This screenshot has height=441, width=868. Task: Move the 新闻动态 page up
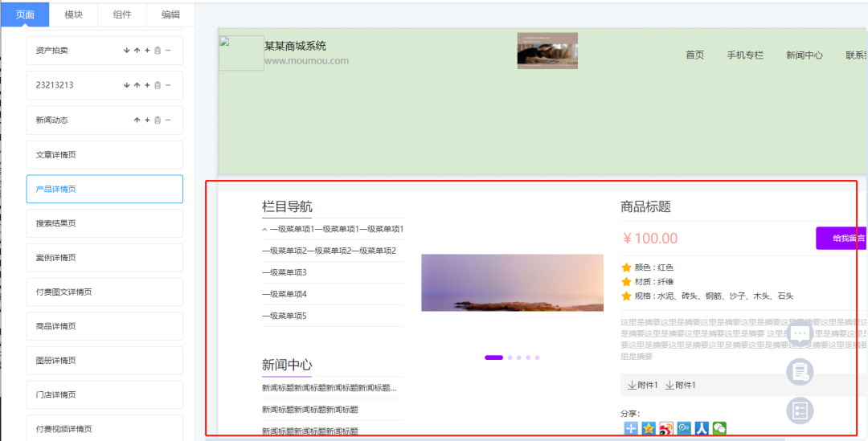[x=137, y=120]
